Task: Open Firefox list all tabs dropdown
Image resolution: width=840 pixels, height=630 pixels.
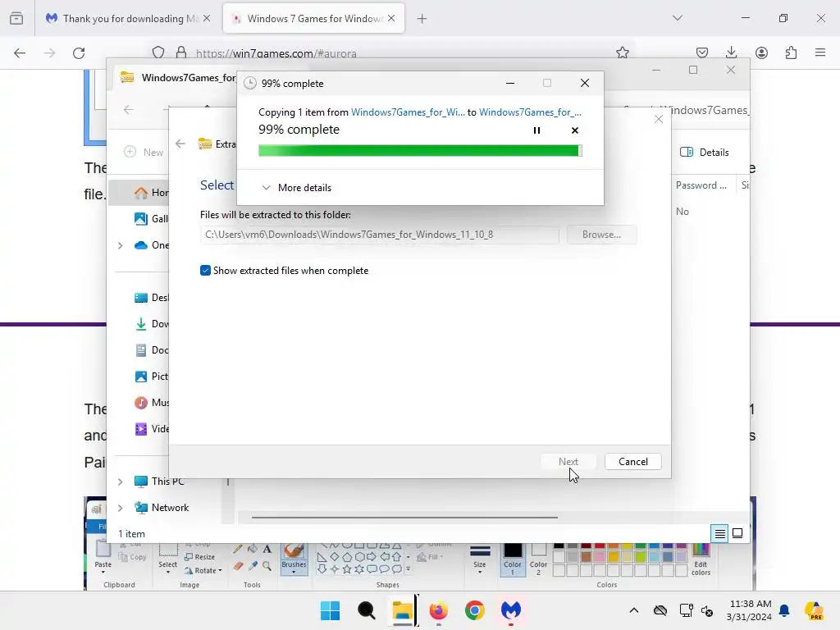Action: [677, 18]
